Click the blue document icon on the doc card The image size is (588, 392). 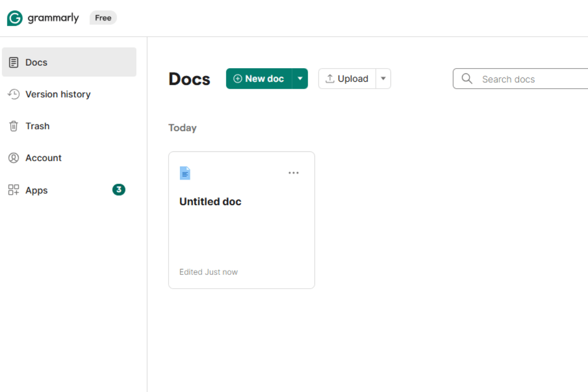(185, 173)
